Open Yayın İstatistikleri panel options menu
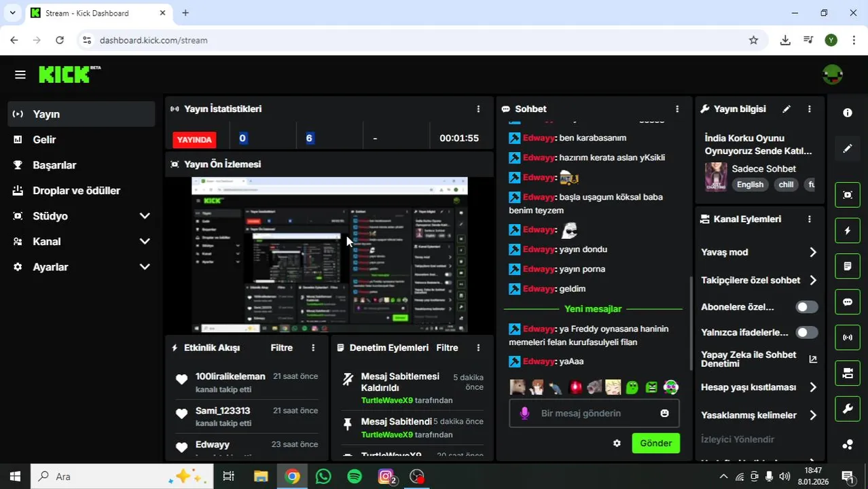The height and width of the screenshot is (489, 868). 478,109
